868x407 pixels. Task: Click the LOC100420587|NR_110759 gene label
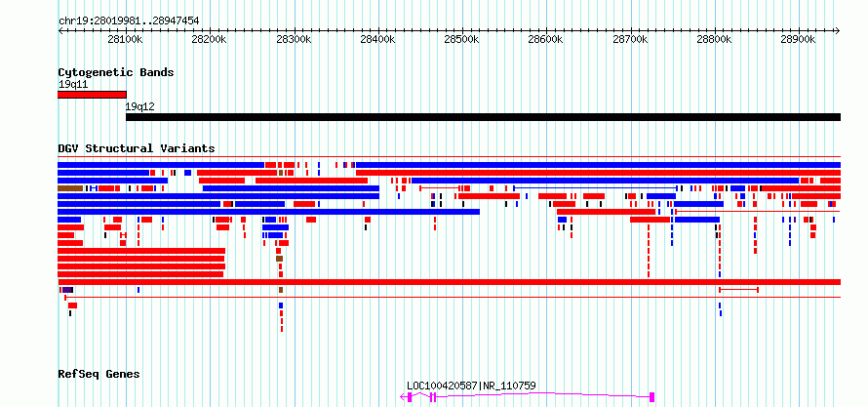coord(471,386)
